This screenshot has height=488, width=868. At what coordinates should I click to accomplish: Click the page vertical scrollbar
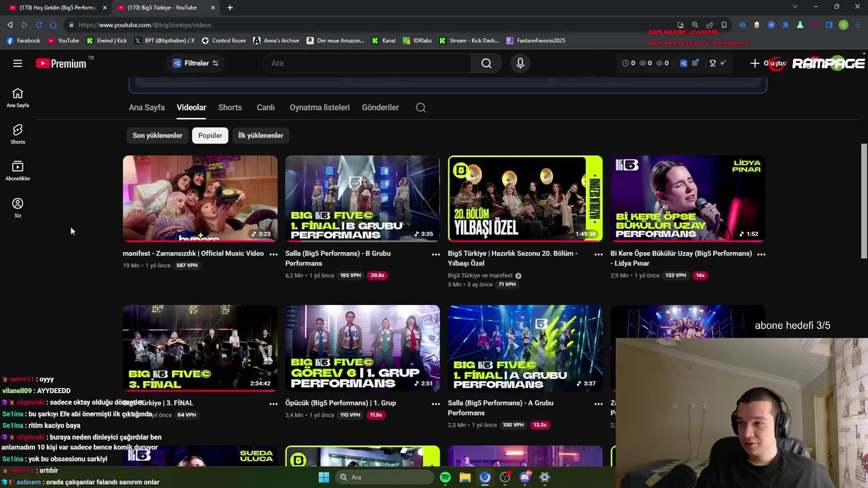point(863,200)
